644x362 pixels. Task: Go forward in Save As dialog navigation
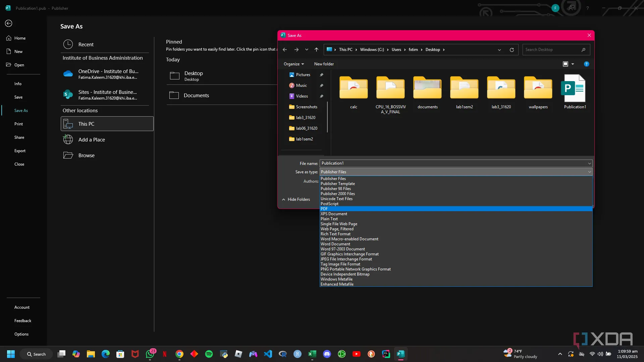click(x=296, y=49)
